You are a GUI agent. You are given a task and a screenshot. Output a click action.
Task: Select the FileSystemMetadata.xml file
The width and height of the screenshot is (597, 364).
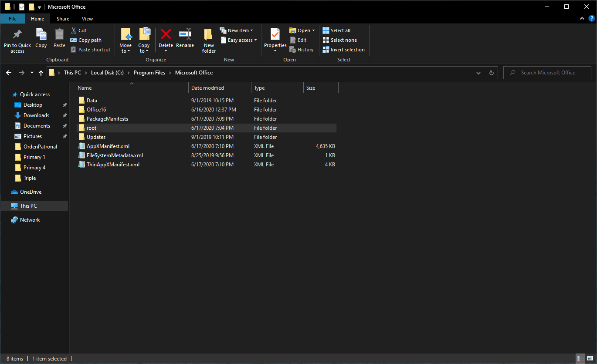[x=207, y=155]
